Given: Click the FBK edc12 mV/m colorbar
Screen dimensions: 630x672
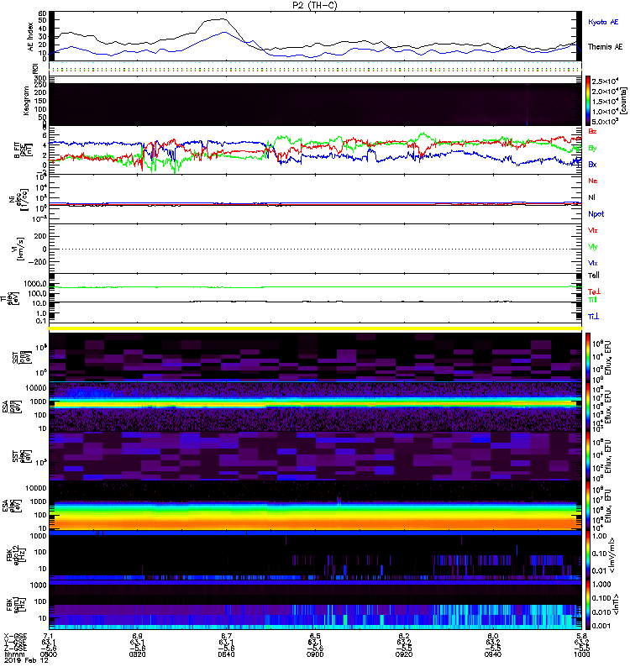Looking at the screenshot, I should pyautogui.click(x=587, y=555).
